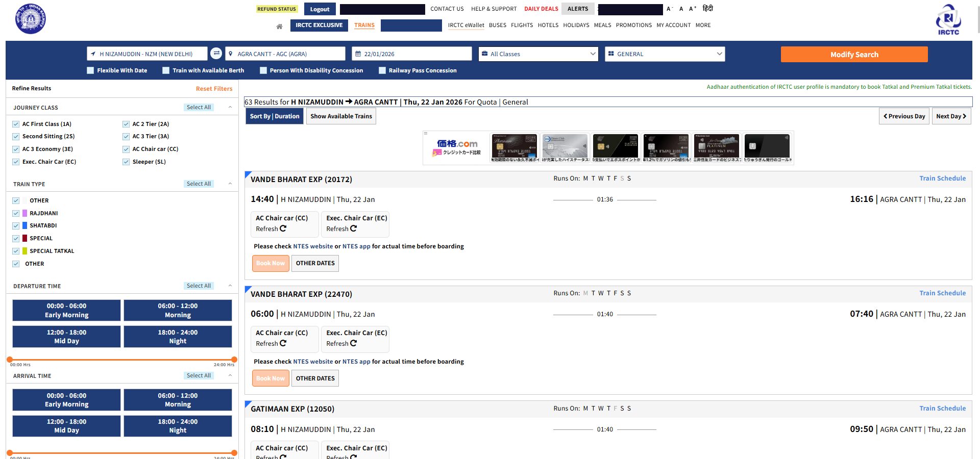Click the IRCTC logo at top right

pos(948,20)
